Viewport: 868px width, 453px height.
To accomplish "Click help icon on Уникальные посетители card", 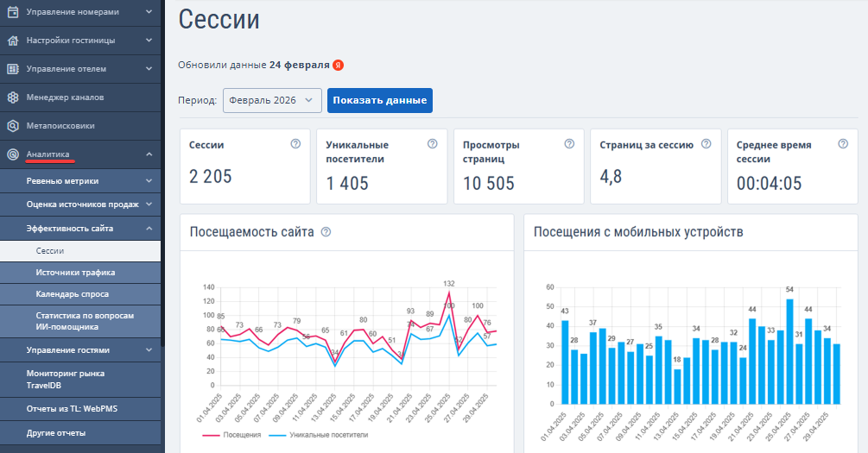I will tap(433, 144).
